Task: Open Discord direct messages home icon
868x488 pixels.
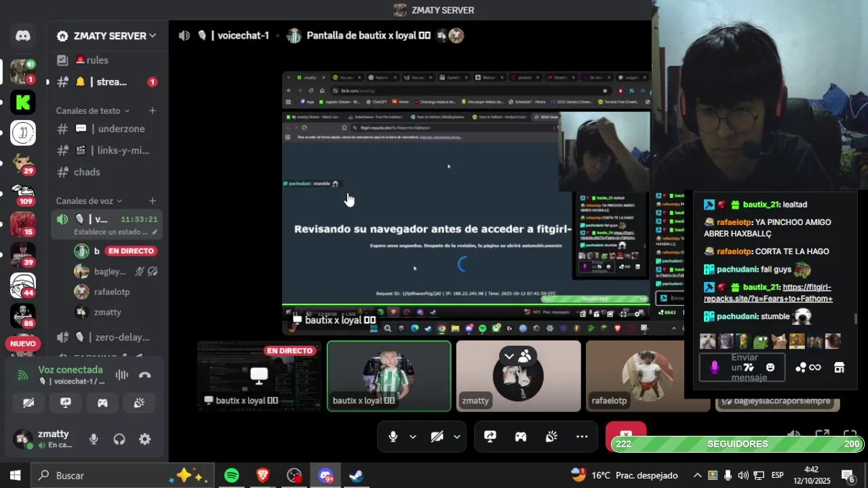Action: [x=23, y=36]
